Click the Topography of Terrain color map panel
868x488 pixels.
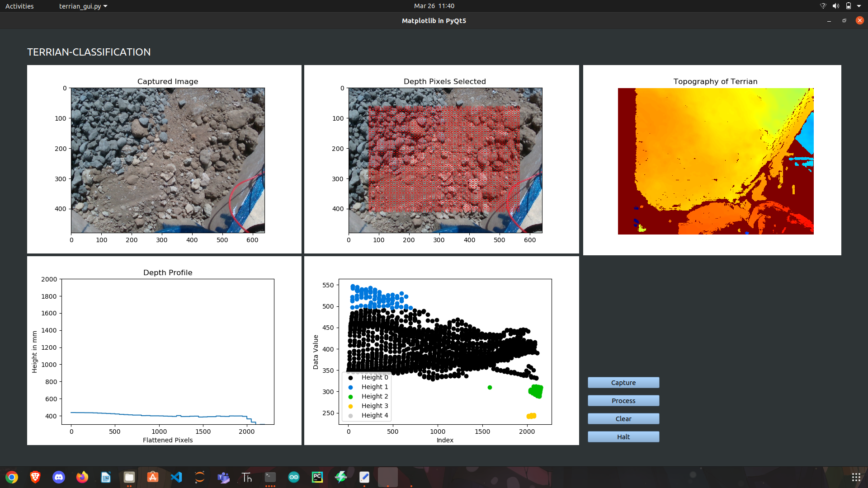[715, 161]
